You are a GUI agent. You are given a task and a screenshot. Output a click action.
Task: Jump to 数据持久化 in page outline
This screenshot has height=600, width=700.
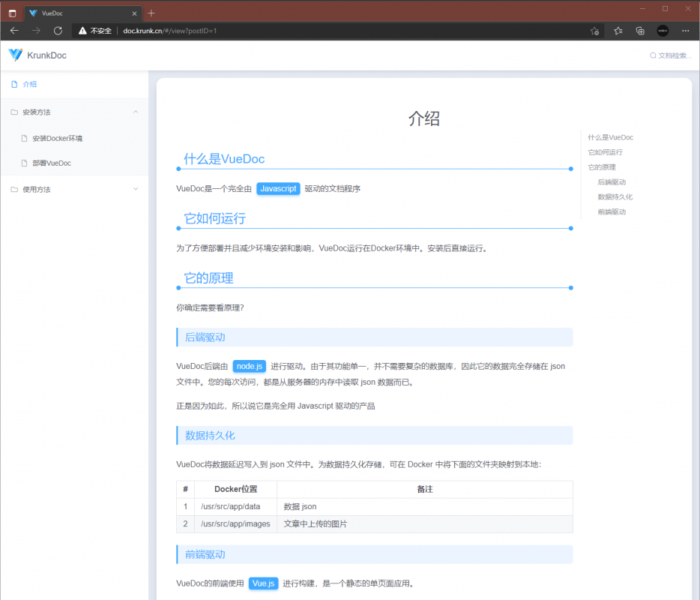pyautogui.click(x=615, y=196)
